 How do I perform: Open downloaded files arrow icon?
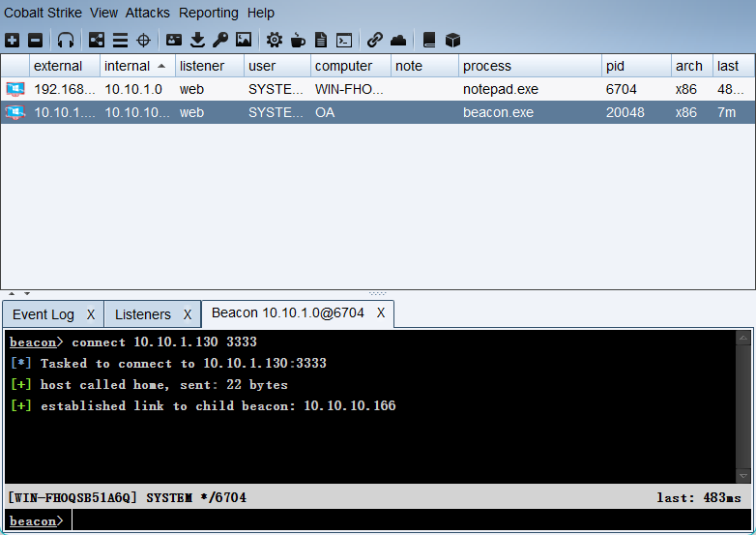197,40
